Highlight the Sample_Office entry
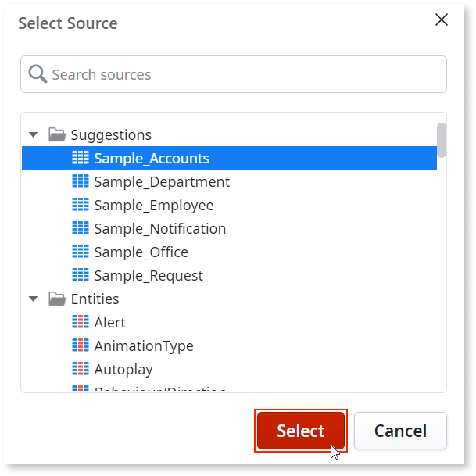 tap(141, 252)
